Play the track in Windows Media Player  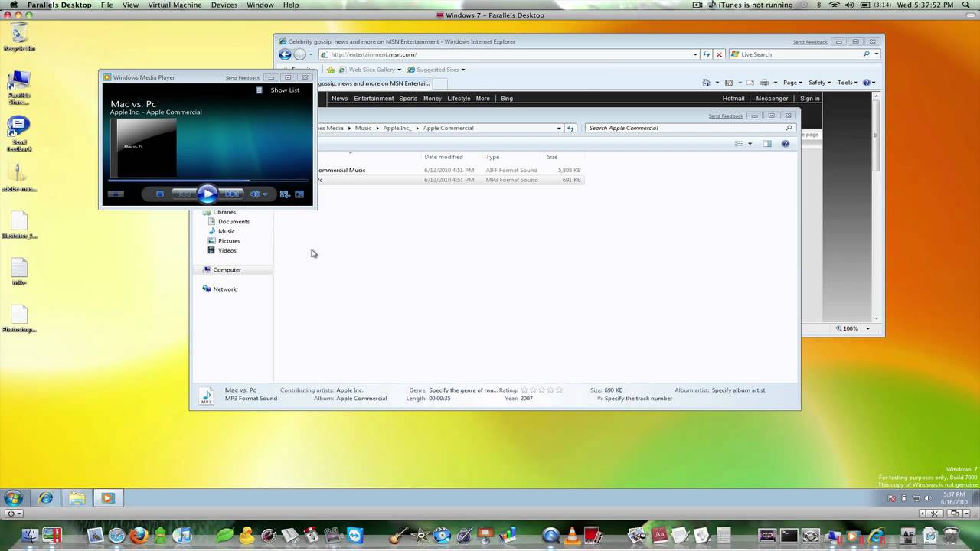(x=207, y=194)
